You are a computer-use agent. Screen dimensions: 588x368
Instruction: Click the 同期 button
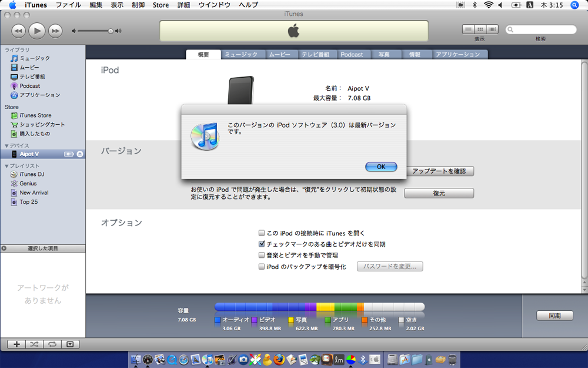coord(554,316)
